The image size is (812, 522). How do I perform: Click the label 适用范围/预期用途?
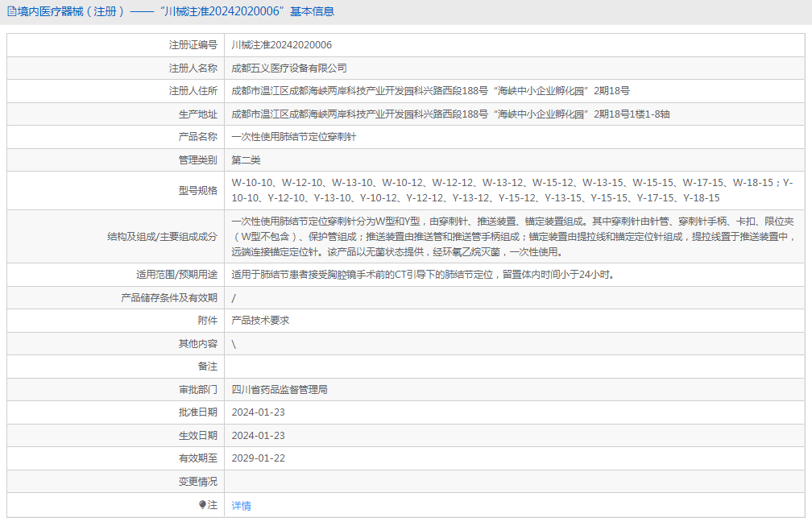point(176,275)
